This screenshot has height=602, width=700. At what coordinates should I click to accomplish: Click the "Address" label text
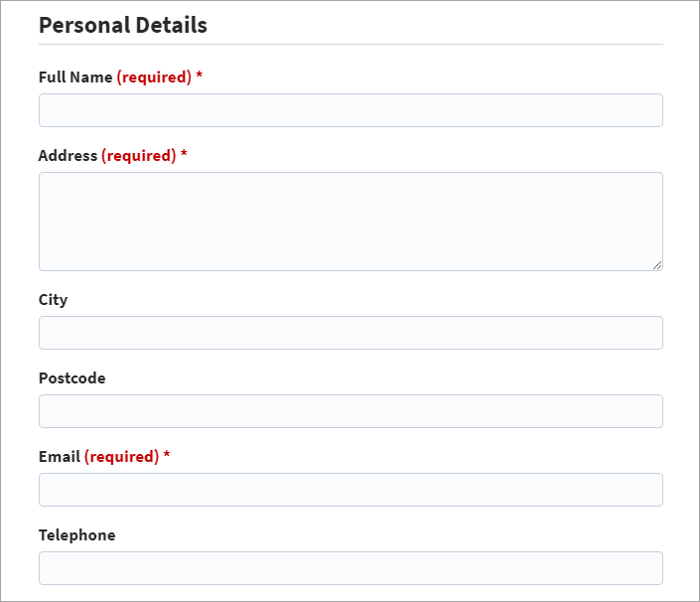68,155
